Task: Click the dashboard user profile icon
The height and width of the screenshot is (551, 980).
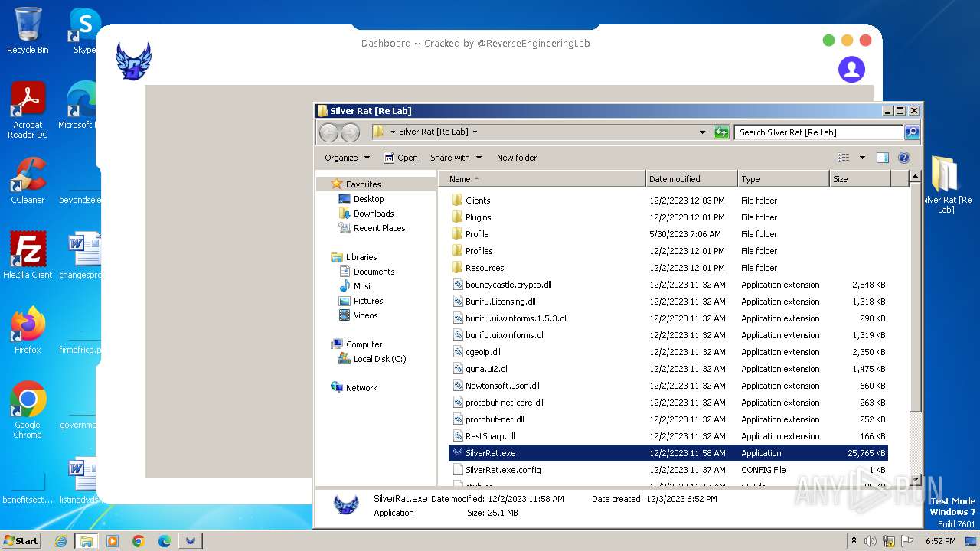Action: (851, 69)
